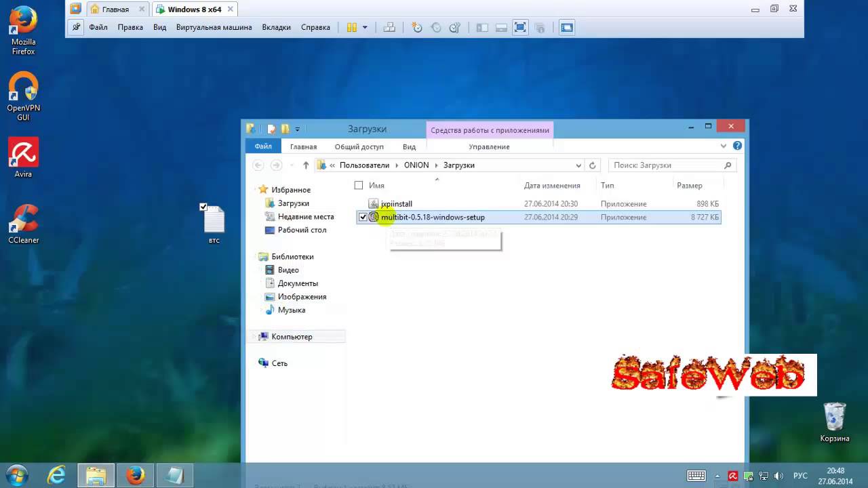Click the File Explorer taskbar button
Image resolution: width=868 pixels, height=488 pixels.
[x=96, y=475]
